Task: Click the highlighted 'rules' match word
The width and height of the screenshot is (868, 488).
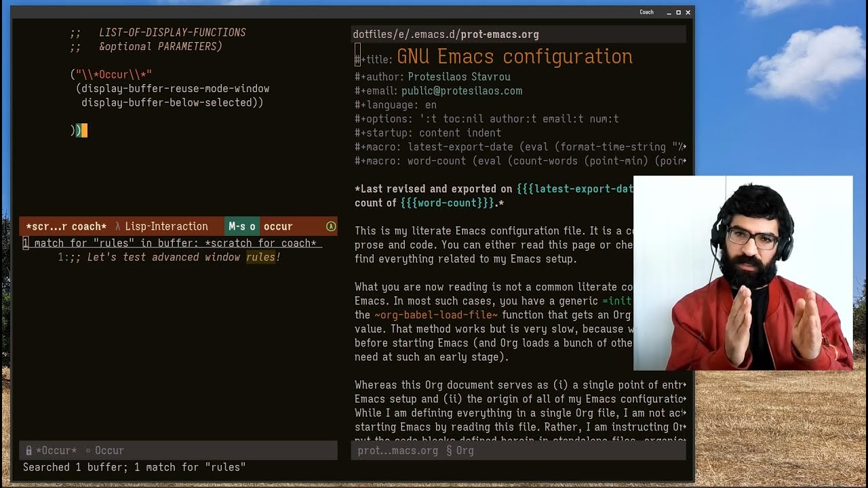Action: coord(260,257)
